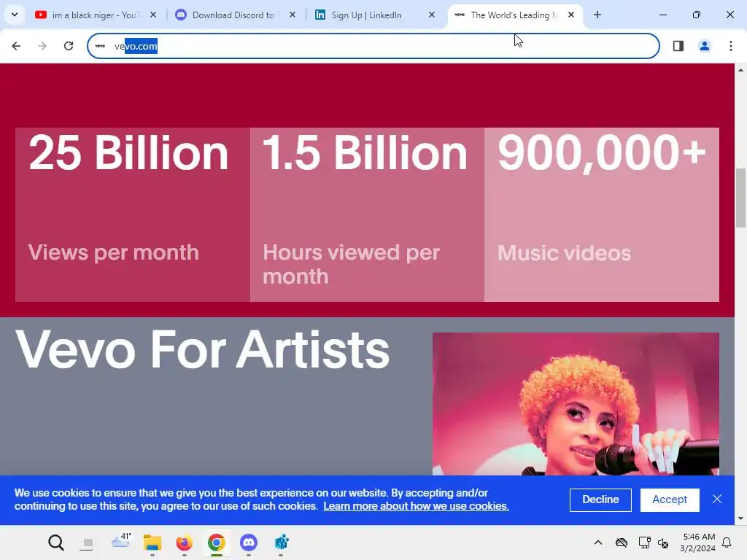Show hidden system tray icons
Screen dimensions: 747x560
tap(598, 542)
